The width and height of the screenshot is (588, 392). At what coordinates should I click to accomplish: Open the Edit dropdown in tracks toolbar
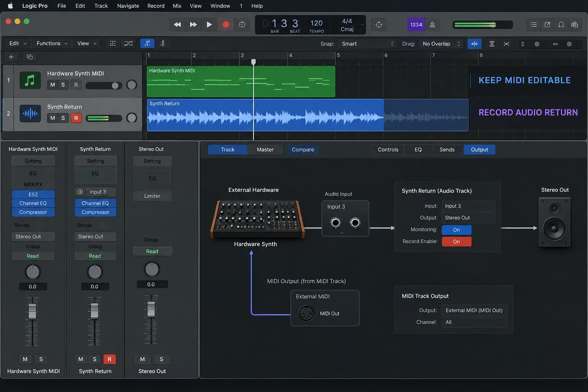point(18,44)
